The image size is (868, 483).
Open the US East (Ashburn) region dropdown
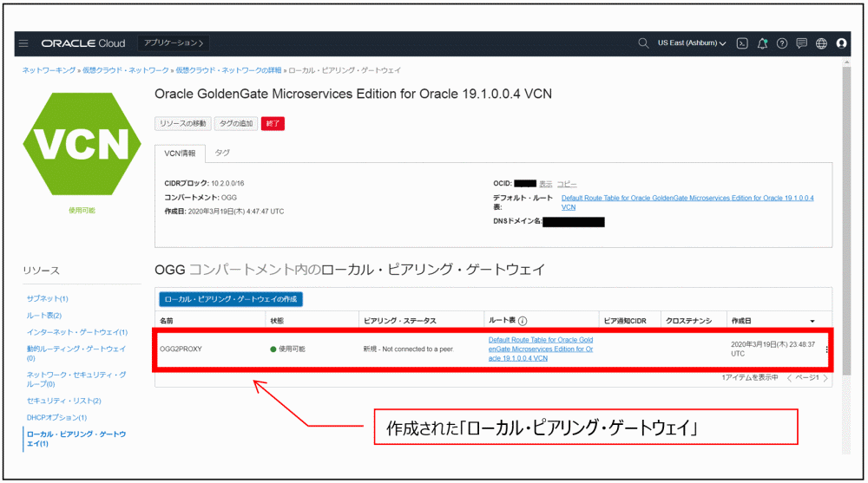[x=692, y=43]
